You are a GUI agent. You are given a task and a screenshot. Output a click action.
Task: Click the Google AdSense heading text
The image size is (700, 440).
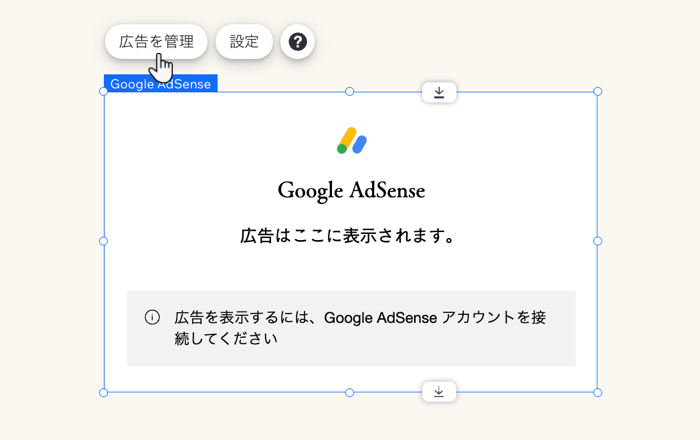pyautogui.click(x=351, y=190)
